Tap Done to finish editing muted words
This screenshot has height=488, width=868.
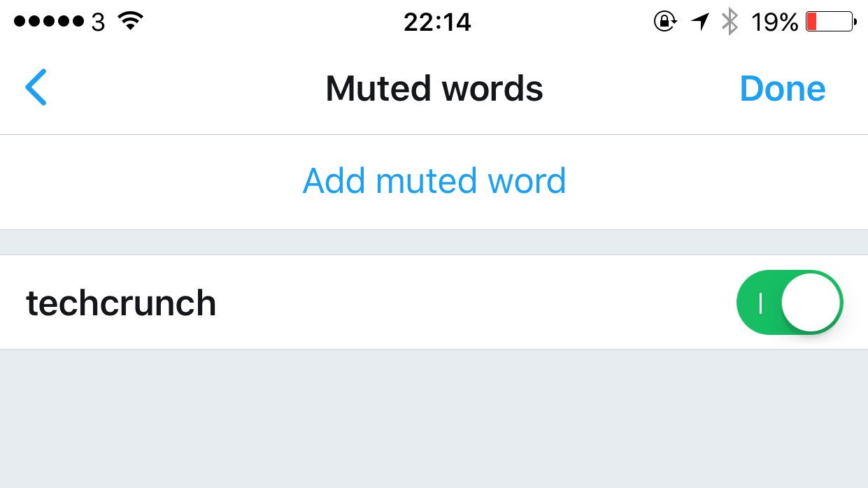[x=783, y=88]
